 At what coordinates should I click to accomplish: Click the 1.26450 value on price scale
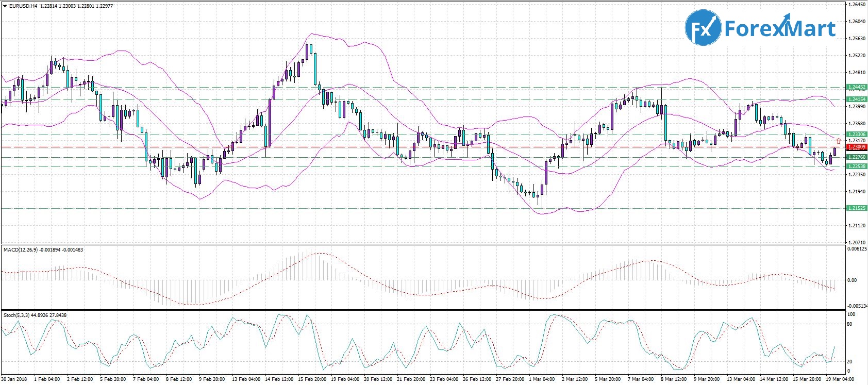coord(857,5)
